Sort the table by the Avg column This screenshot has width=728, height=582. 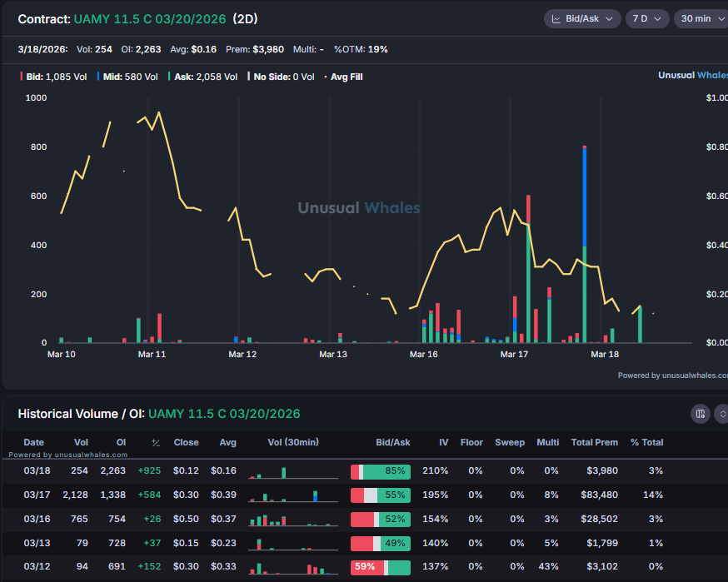(x=228, y=442)
